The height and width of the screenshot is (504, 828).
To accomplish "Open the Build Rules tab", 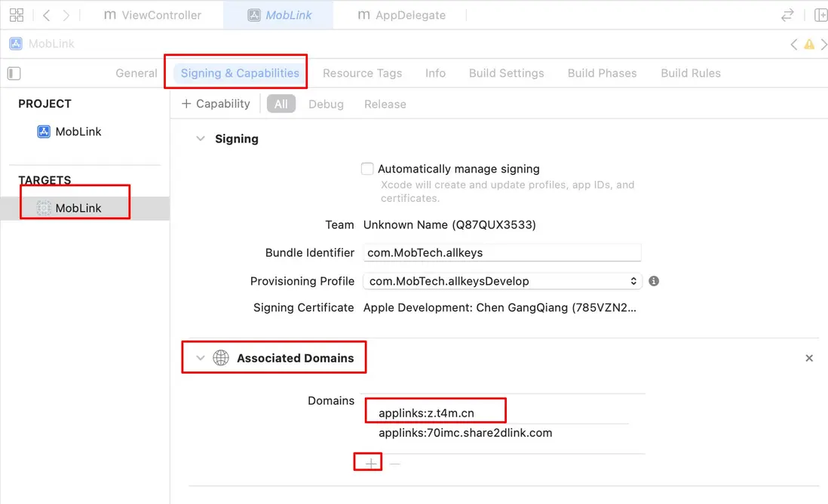I will click(x=691, y=73).
